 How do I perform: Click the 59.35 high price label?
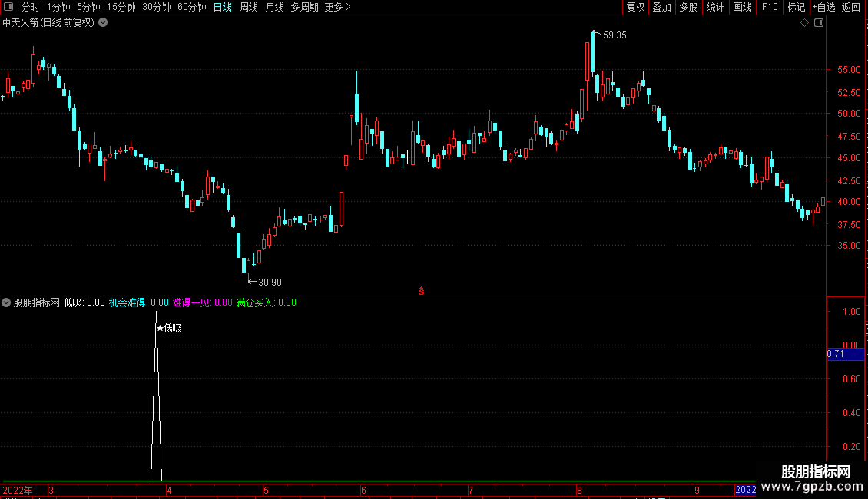pyautogui.click(x=615, y=35)
